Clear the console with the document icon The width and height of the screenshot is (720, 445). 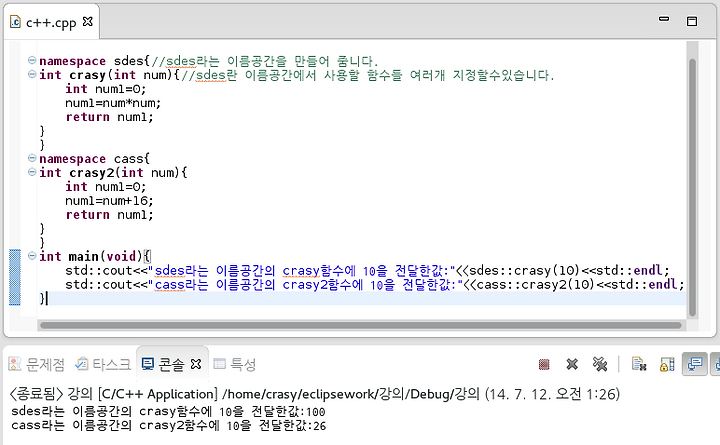coord(639,365)
